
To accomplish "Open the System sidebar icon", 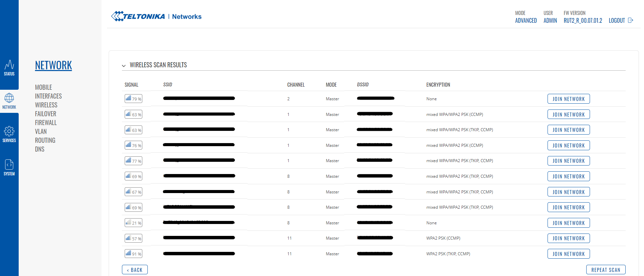I will tap(9, 165).
